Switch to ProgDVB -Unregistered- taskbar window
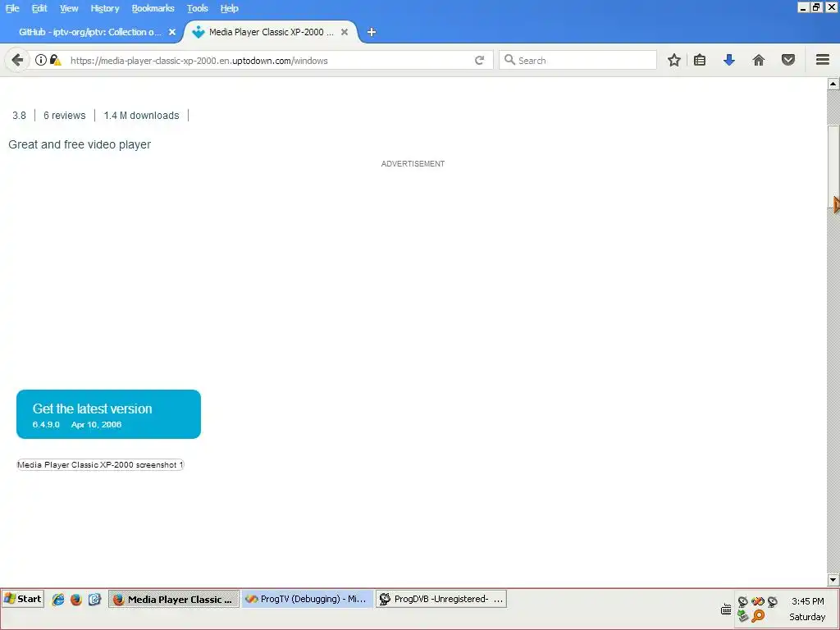The width and height of the screenshot is (840, 630). [441, 599]
